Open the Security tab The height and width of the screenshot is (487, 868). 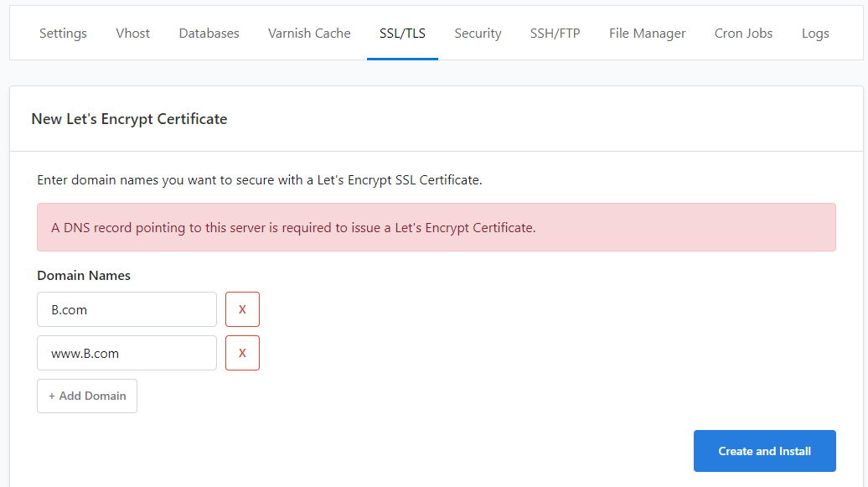478,34
